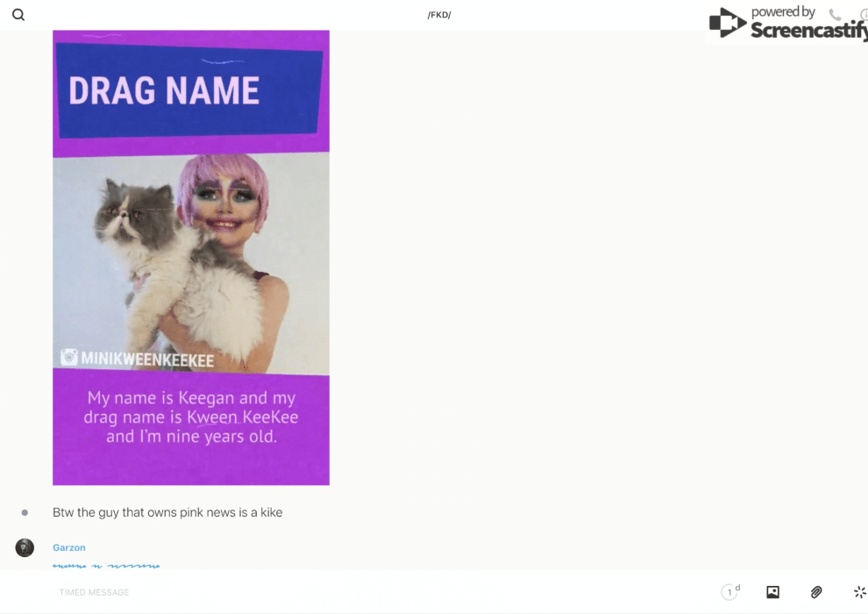Start a voice call with the phone icon
The image size is (868, 614).
coord(835,15)
